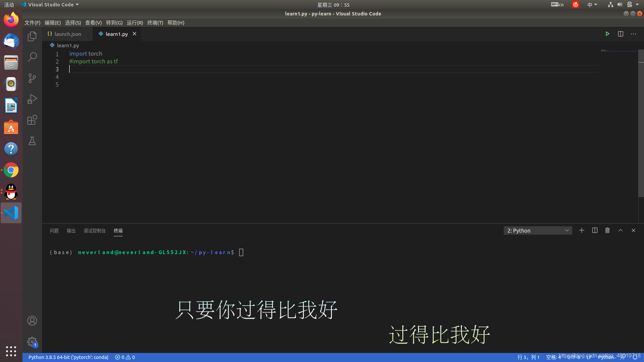Open the editor More Actions ellipsis menu

[633, 34]
